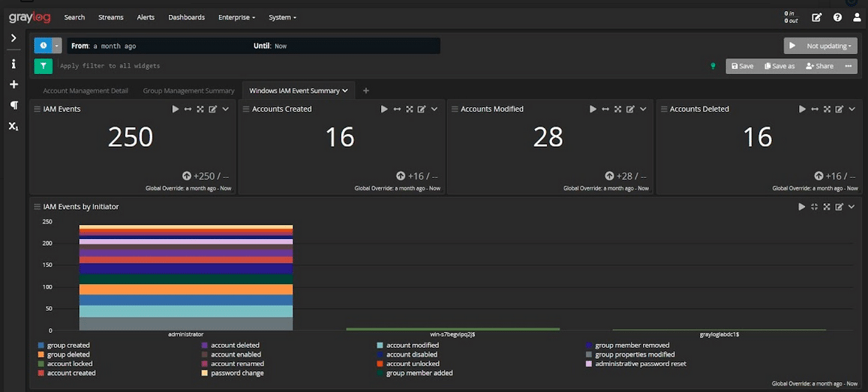Image resolution: width=868 pixels, height=392 pixels.
Task: Focus the IAM Events widget fullscreen
Action: (x=200, y=109)
